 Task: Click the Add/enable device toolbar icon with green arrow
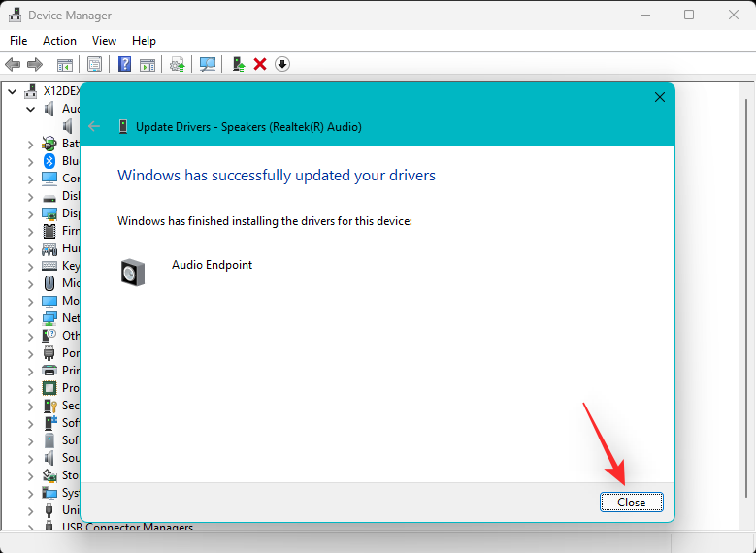click(x=239, y=64)
